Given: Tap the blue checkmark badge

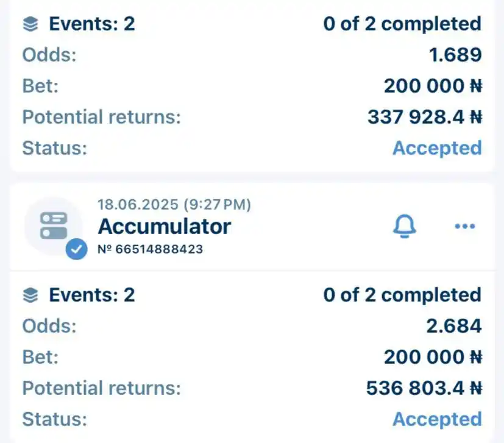Looking at the screenshot, I should coord(77,249).
